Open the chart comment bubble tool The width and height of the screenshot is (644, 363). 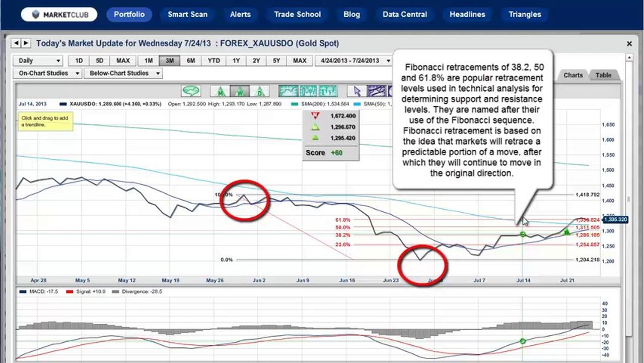192,91
